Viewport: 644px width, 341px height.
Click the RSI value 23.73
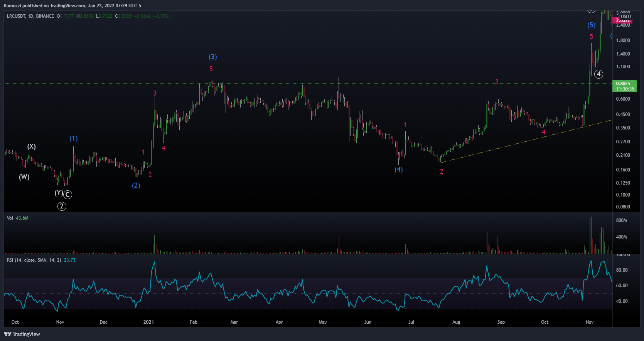pyautogui.click(x=70, y=260)
